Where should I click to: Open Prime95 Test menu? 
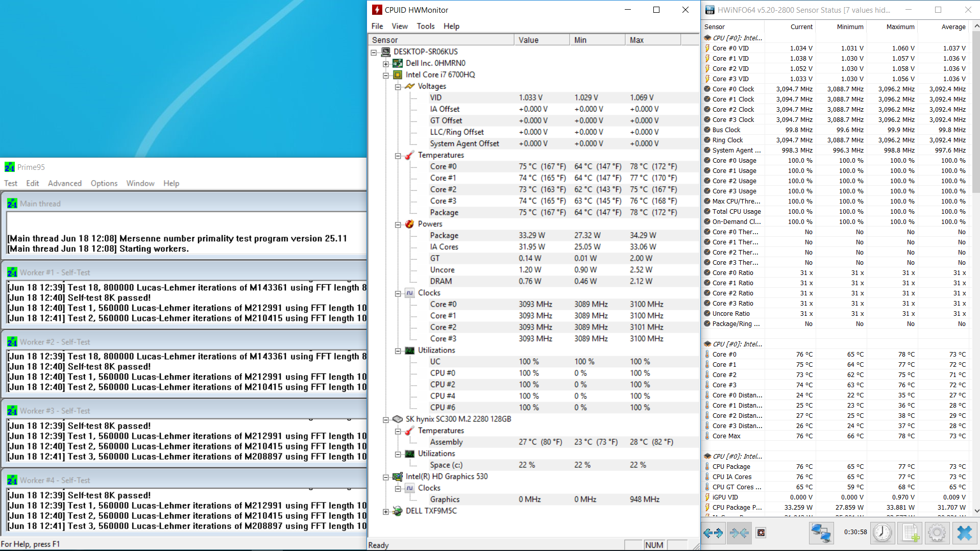point(11,183)
